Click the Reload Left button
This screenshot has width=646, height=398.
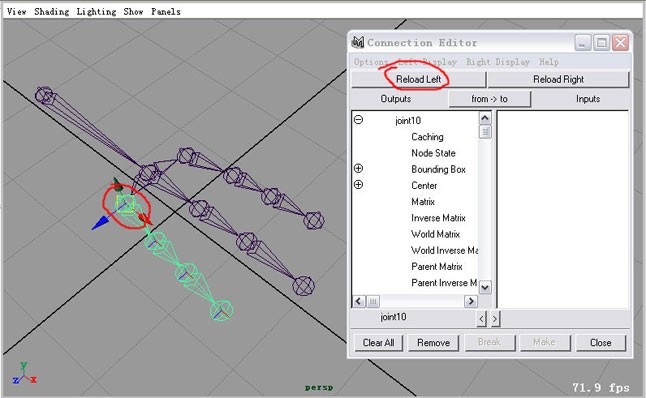pos(419,80)
